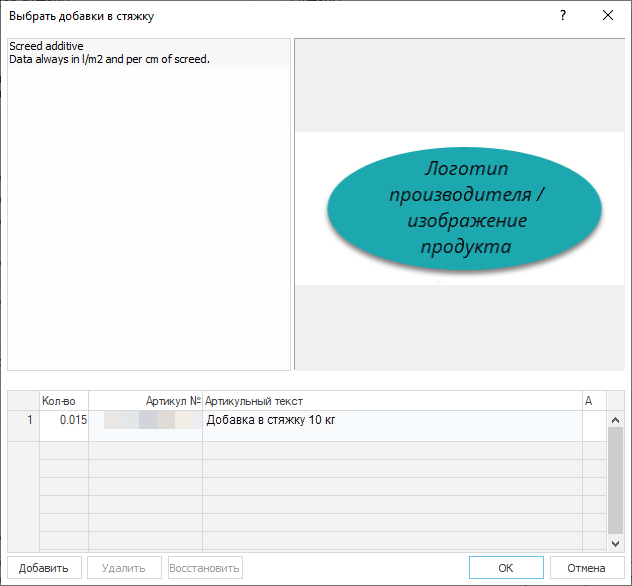Click the help question mark button
This screenshot has width=632, height=586.
click(x=563, y=16)
